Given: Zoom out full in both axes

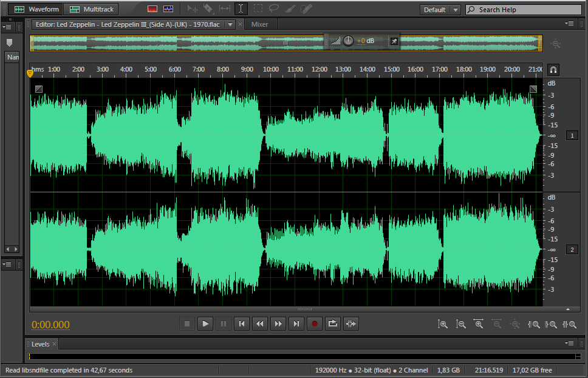Looking at the screenshot, I should click(x=515, y=324).
